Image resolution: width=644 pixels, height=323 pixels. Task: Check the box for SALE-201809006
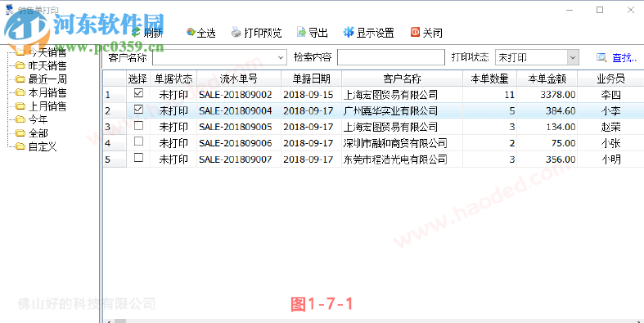139,141
